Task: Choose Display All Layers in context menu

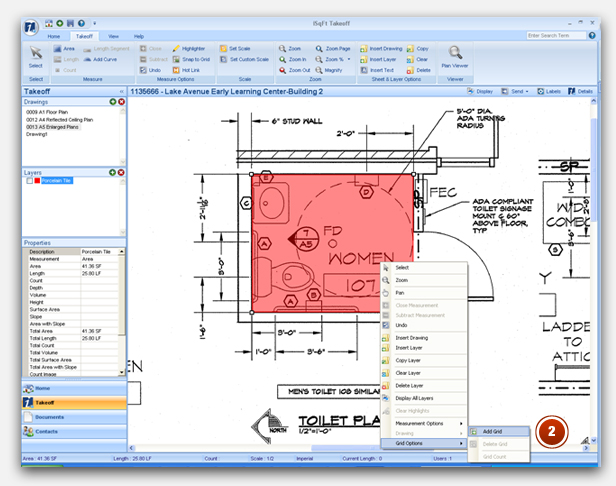Action: tap(424, 398)
